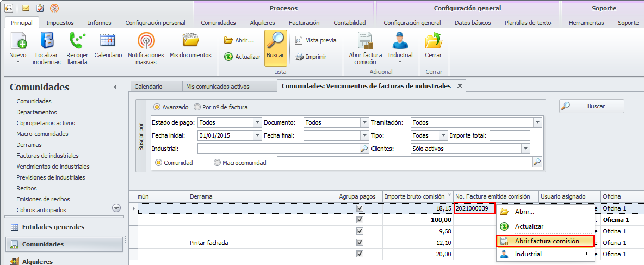Expand the Clientes dropdown list
This screenshot has height=265, width=644.
pos(525,149)
